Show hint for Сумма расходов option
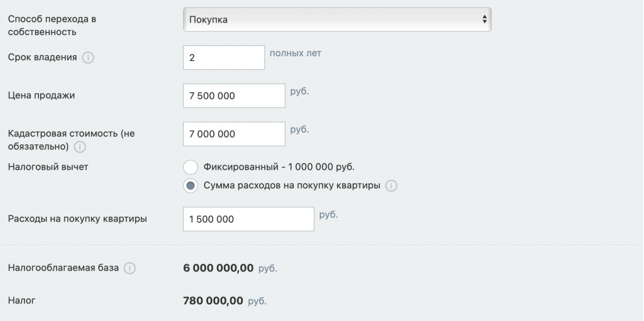This screenshot has height=321, width=644. (x=391, y=186)
